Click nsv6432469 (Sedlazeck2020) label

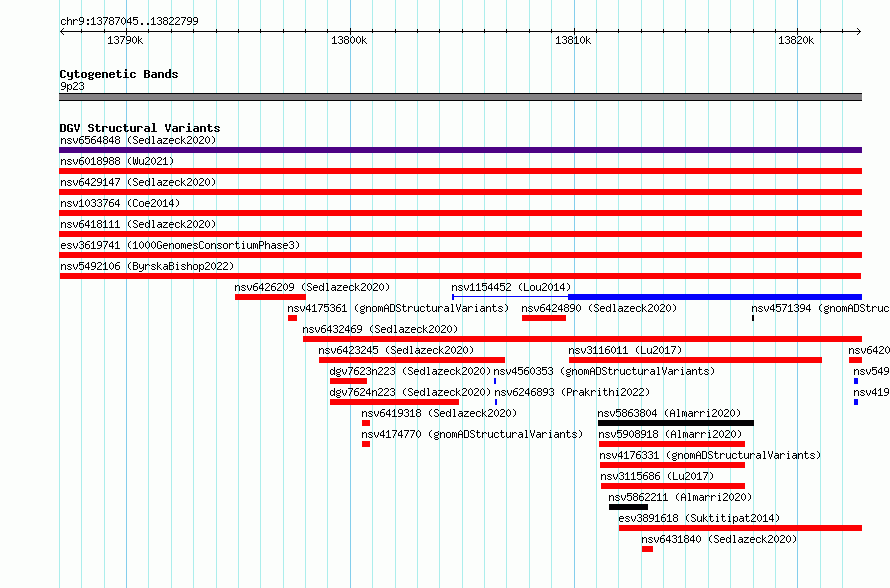coord(380,329)
